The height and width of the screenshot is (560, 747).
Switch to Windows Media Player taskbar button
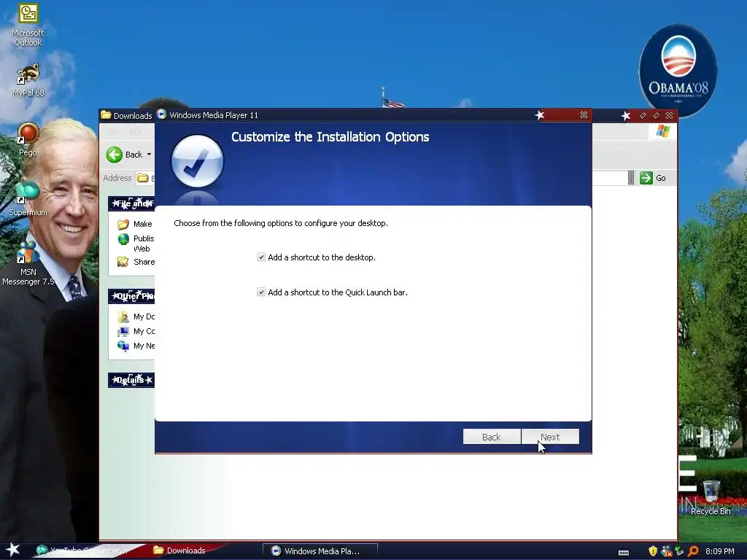pyautogui.click(x=320, y=551)
